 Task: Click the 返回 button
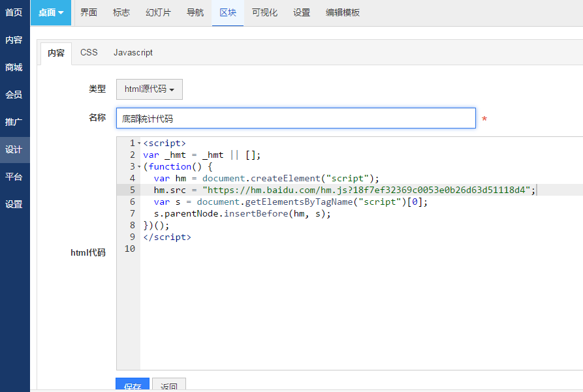click(169, 385)
